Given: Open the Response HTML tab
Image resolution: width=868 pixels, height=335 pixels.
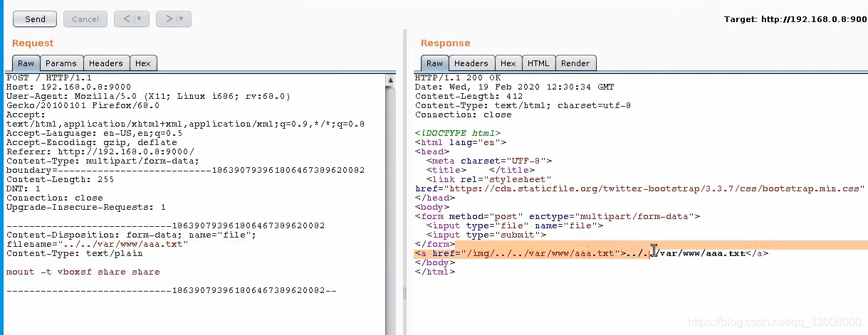Looking at the screenshot, I should click(538, 63).
